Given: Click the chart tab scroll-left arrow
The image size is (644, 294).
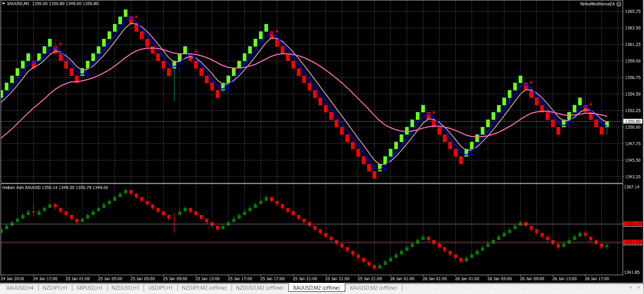Looking at the screenshot, I should pos(630,288).
